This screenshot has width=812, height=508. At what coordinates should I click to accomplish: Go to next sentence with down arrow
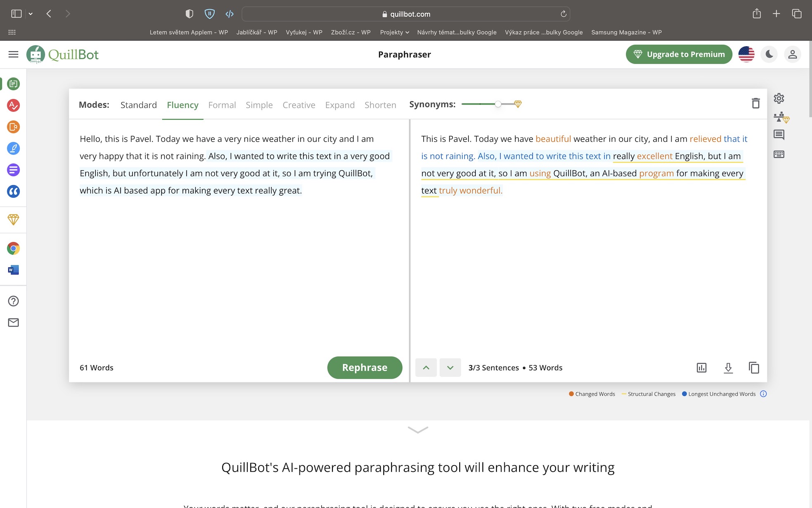tap(450, 367)
